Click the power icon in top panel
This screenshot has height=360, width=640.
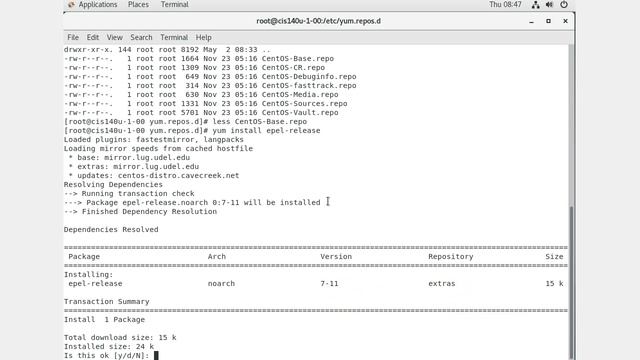(x=564, y=4)
